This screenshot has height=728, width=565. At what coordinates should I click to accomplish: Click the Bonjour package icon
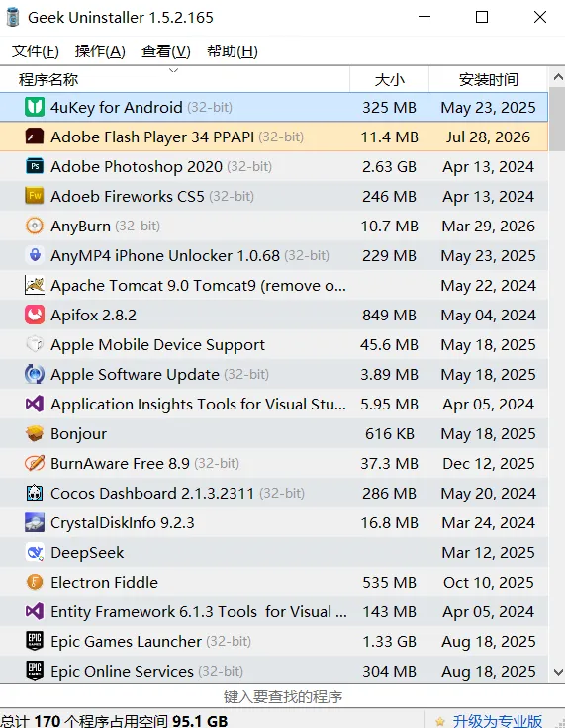coord(35,433)
